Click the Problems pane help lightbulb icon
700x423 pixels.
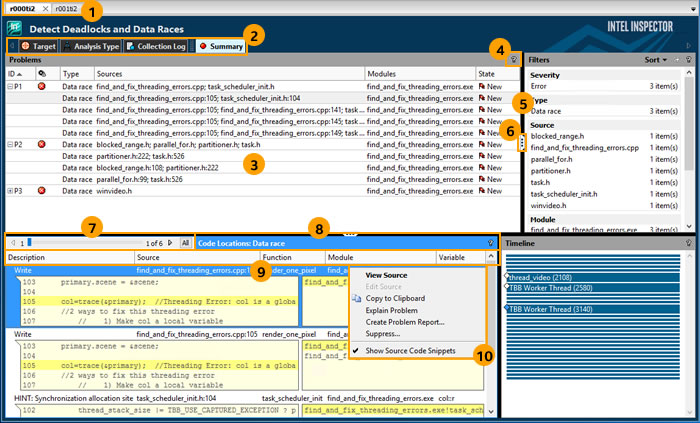[513, 60]
